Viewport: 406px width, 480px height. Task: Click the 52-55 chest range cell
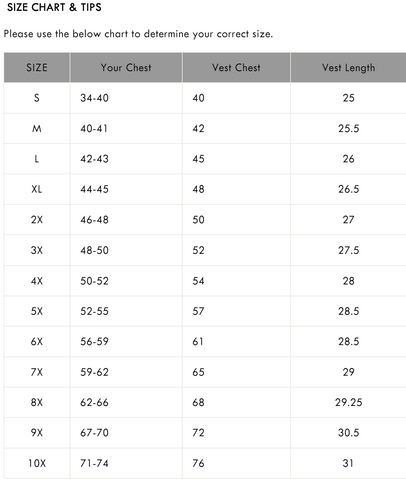[126, 311]
